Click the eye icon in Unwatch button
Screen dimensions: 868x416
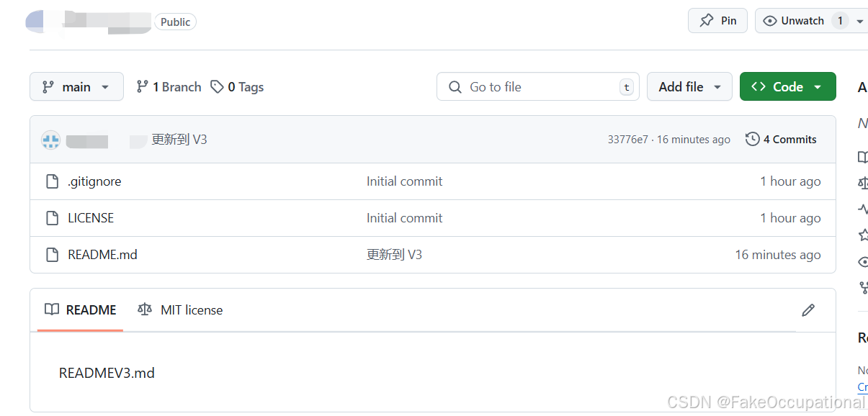coord(769,21)
